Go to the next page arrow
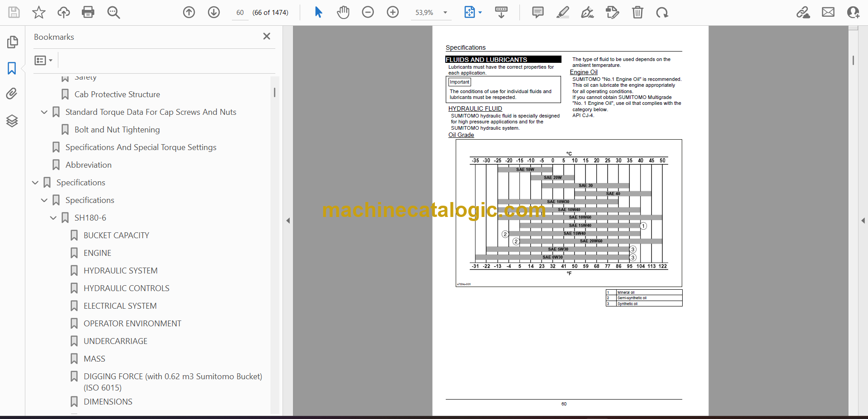Image resolution: width=868 pixels, height=419 pixels. (x=214, y=12)
